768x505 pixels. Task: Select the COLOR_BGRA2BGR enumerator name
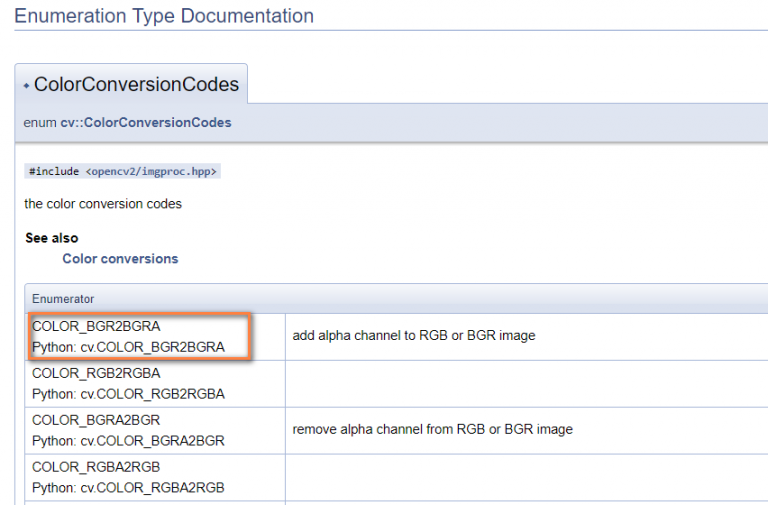click(x=96, y=420)
